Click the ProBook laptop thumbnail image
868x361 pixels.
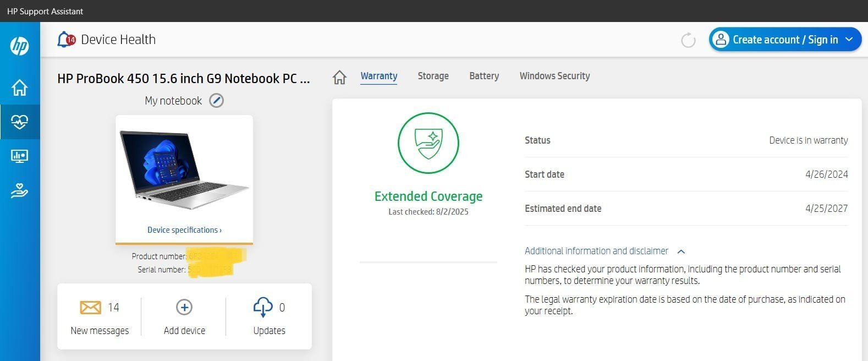(x=184, y=169)
